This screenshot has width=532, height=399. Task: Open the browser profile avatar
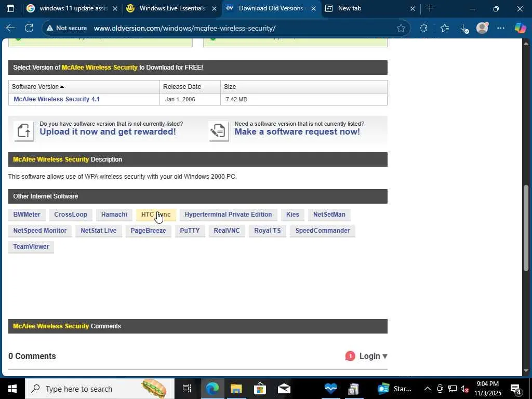coord(482,28)
